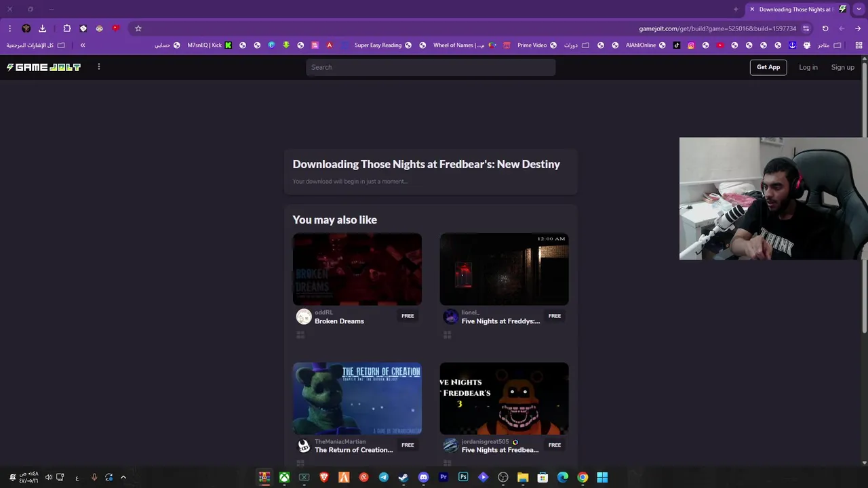Open the Broken Dreams game thumbnail

(357, 269)
